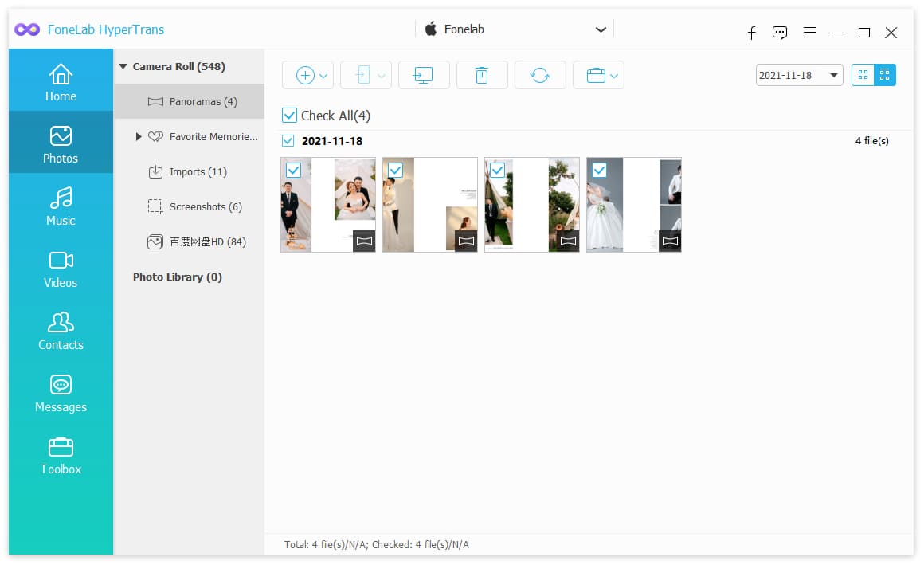The height and width of the screenshot is (565, 924).
Task: Click the status bar Total files text
Action: (x=377, y=544)
